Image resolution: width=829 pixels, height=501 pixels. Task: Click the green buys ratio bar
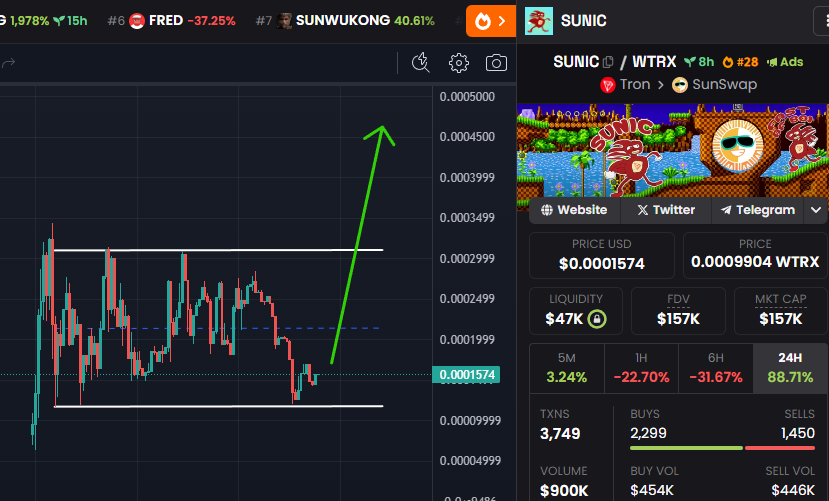click(x=686, y=448)
